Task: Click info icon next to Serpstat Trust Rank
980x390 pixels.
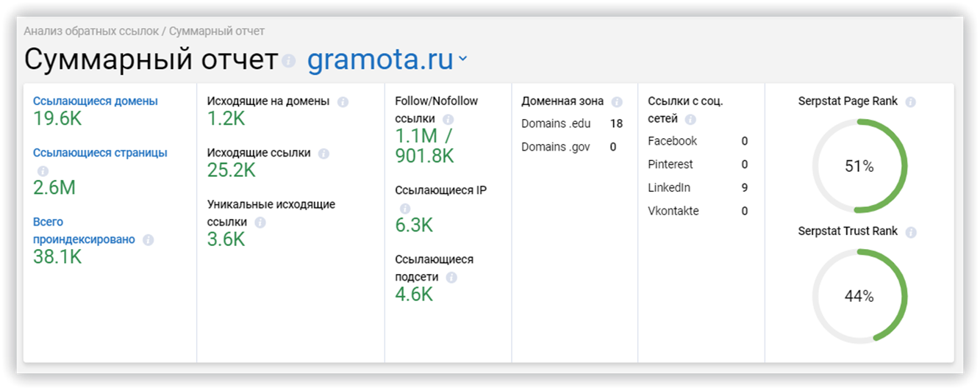Action: pos(911,232)
